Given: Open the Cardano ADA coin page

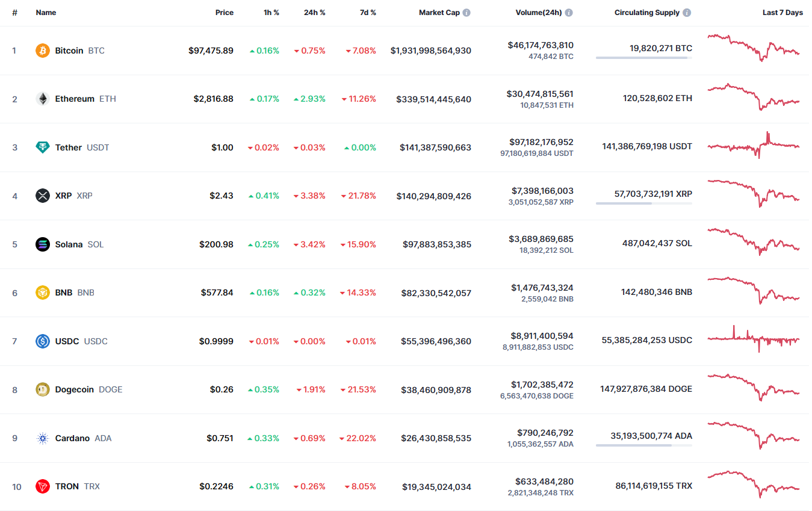Looking at the screenshot, I should point(72,438).
